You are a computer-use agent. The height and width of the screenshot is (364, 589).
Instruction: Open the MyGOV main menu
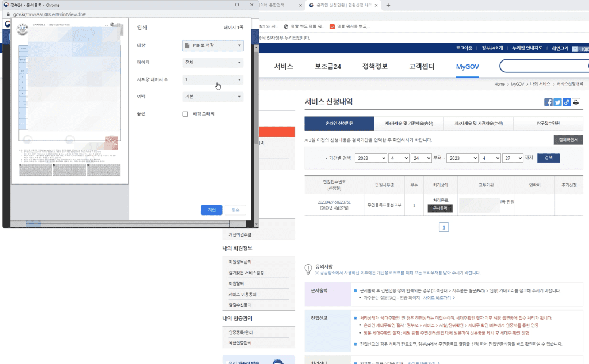[467, 67]
